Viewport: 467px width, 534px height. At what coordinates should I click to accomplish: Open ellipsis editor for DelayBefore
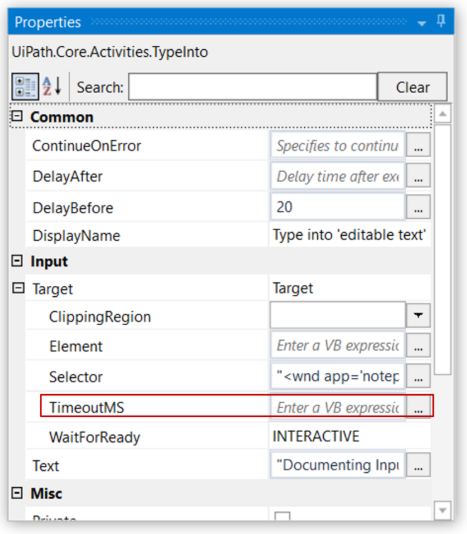[418, 207]
